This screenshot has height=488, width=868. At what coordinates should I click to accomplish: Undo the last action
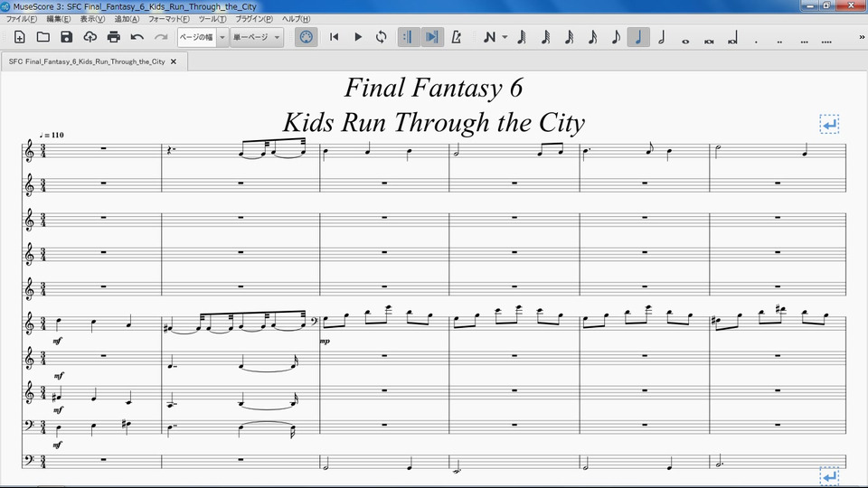[137, 37]
